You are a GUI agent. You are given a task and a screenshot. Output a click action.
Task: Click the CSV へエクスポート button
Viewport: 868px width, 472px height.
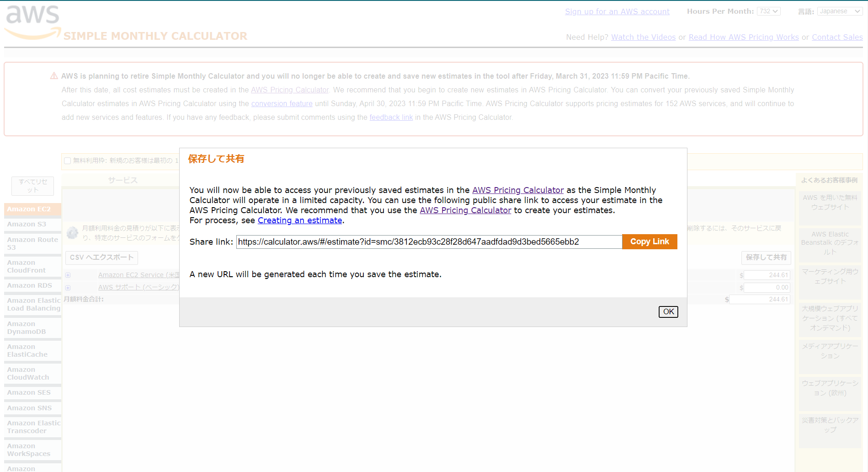tap(101, 257)
